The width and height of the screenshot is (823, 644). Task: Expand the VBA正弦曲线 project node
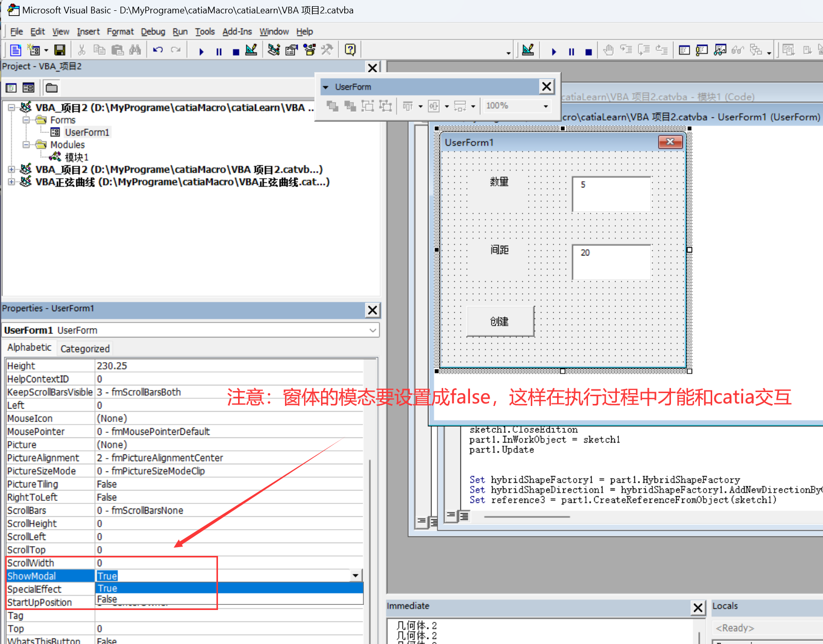click(11, 181)
